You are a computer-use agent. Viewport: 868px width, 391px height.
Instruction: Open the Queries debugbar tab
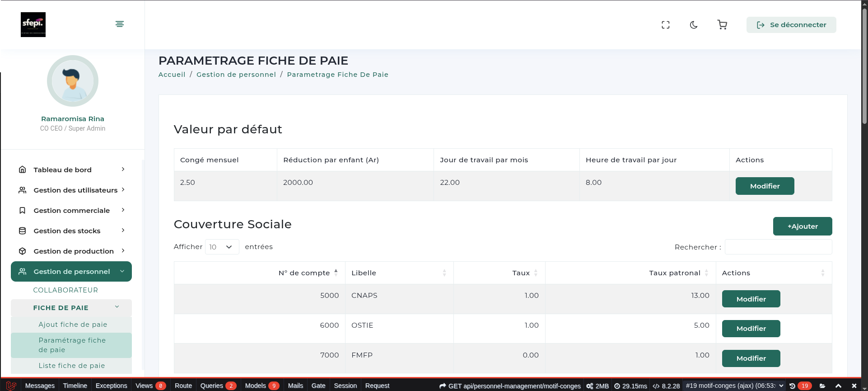point(212,386)
